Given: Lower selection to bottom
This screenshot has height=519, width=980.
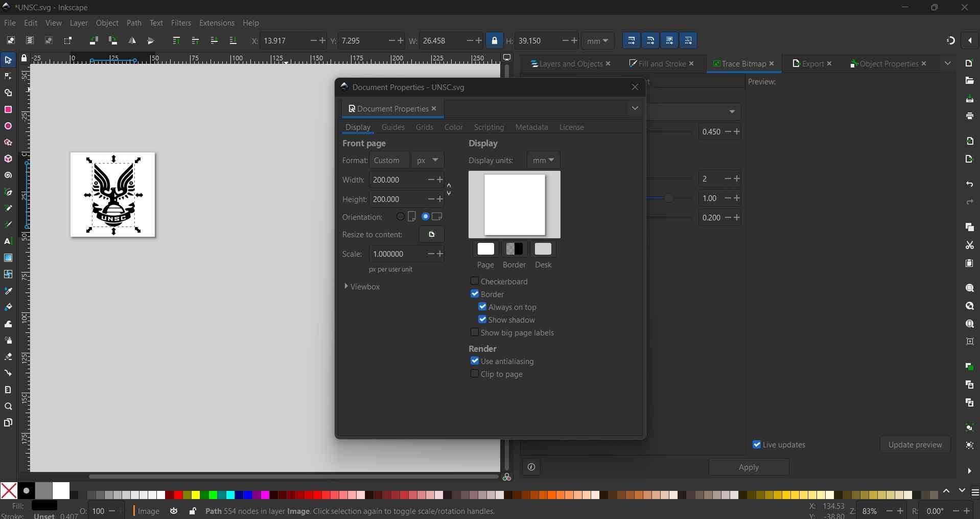Looking at the screenshot, I should pyautogui.click(x=233, y=41).
